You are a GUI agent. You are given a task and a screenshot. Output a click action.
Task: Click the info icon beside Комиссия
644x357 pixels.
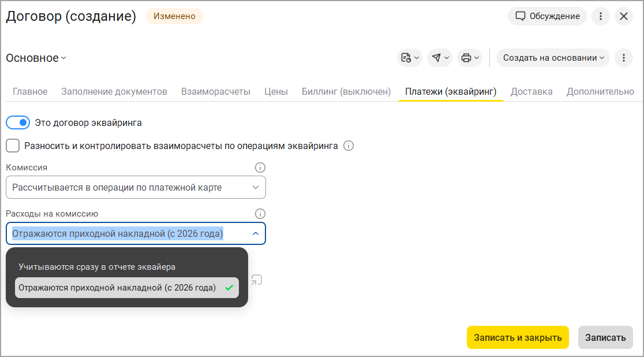(x=260, y=168)
